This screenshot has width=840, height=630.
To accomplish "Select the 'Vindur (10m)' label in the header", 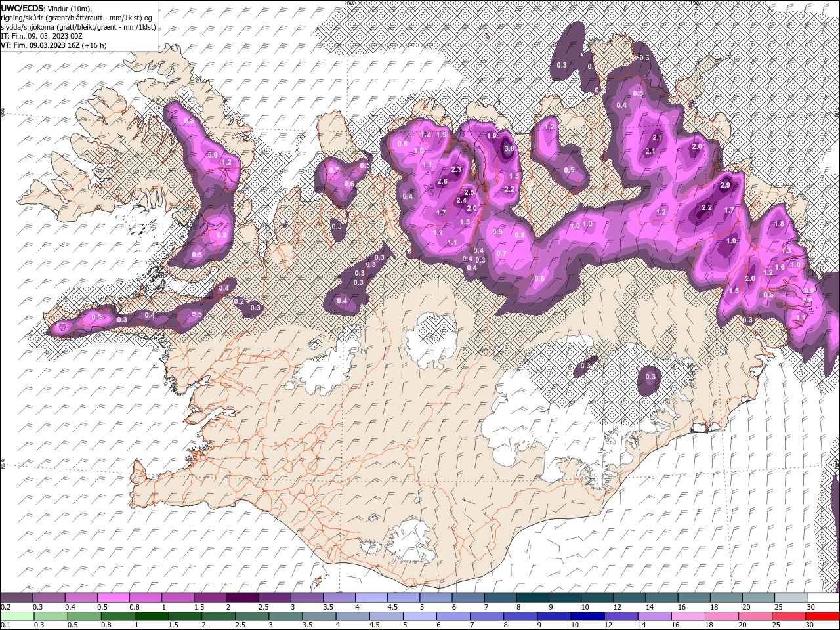I will 70,8.
